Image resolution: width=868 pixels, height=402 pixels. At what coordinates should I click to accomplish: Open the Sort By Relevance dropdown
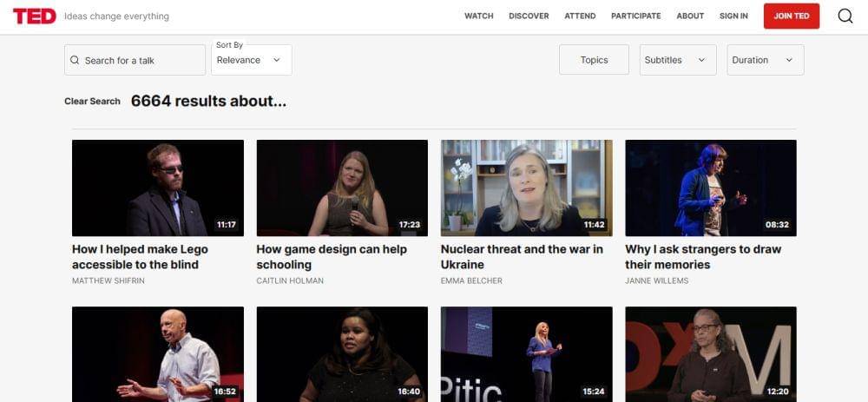pyautogui.click(x=251, y=60)
